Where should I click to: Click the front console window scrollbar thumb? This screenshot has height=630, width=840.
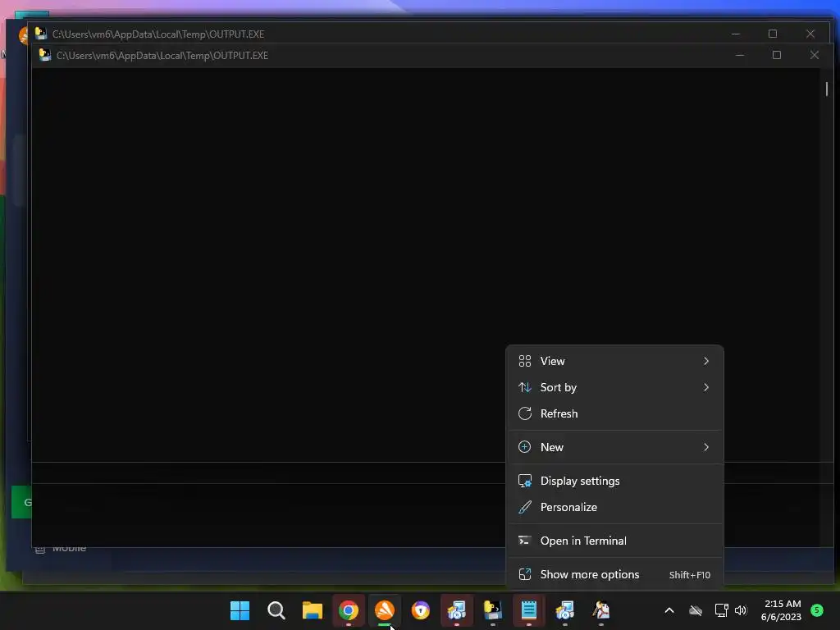[827, 89]
